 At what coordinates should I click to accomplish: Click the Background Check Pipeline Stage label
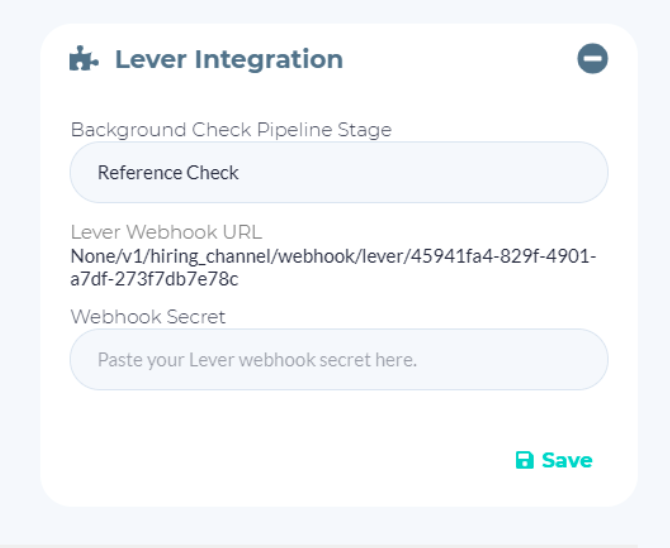tap(231, 130)
